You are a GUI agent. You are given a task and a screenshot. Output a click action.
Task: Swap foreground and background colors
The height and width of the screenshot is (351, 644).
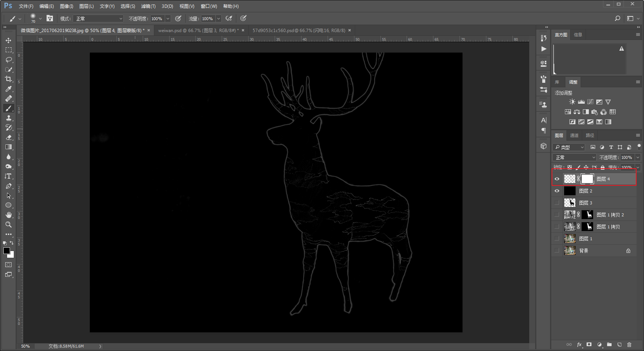point(12,243)
